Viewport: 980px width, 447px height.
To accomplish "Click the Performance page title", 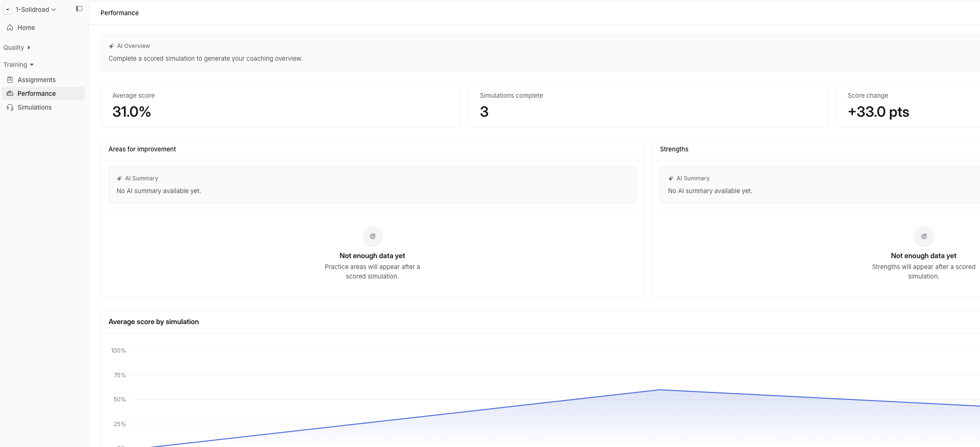I will (x=119, y=13).
